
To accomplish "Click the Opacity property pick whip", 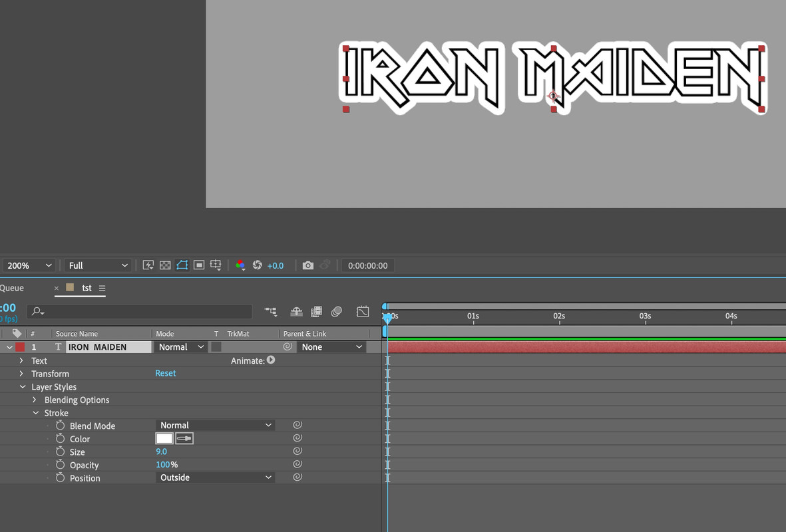I will point(297,464).
